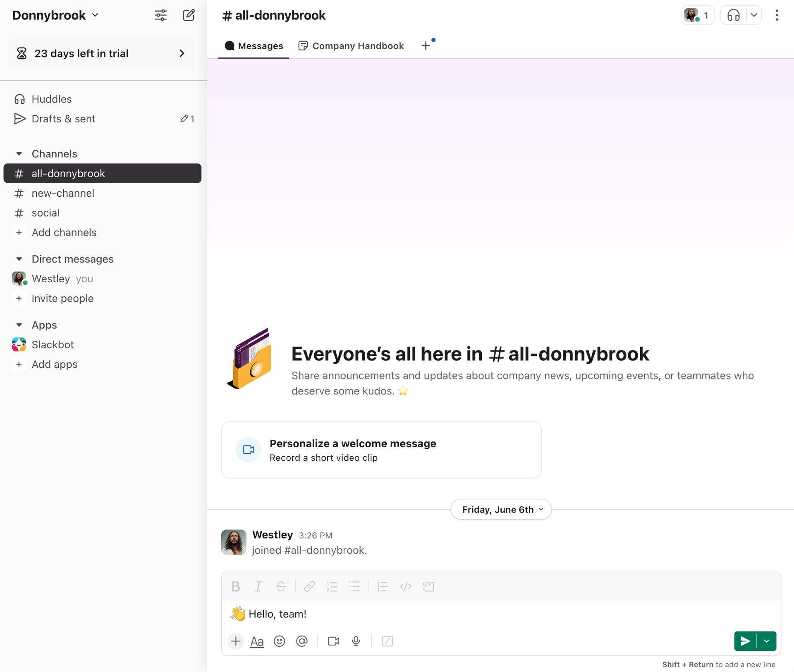The width and height of the screenshot is (794, 672).
Task: Open the emoji picker
Action: 280,641
